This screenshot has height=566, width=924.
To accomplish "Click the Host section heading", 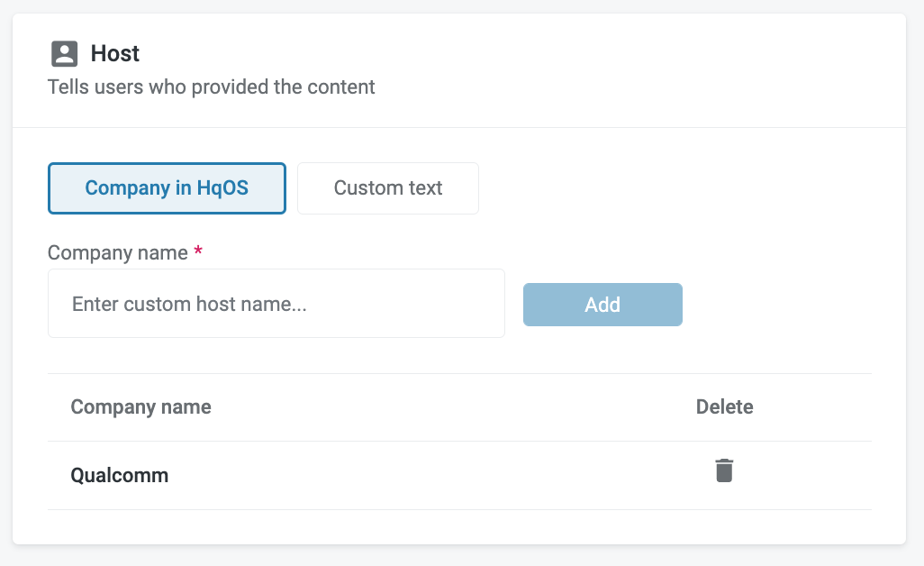I will (x=115, y=54).
